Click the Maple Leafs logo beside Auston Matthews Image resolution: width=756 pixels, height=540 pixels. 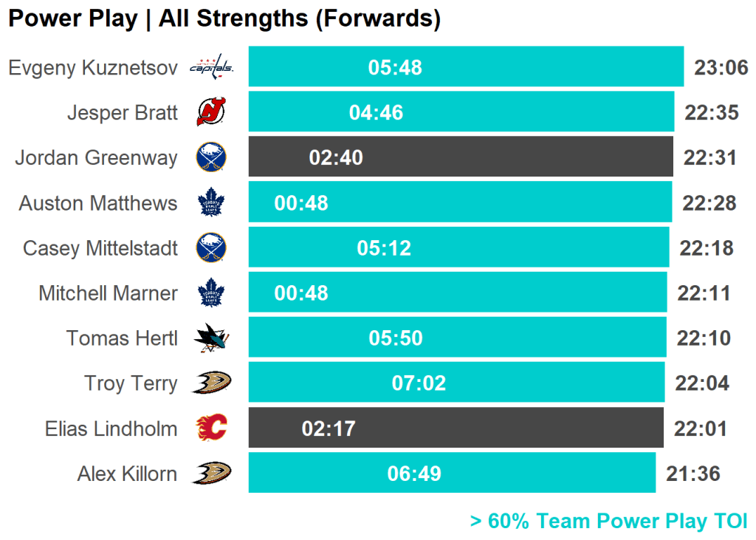click(x=211, y=203)
